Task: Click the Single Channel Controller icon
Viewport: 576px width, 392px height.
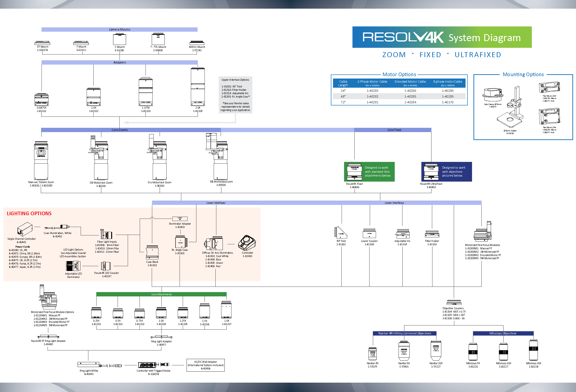Action: [25, 229]
